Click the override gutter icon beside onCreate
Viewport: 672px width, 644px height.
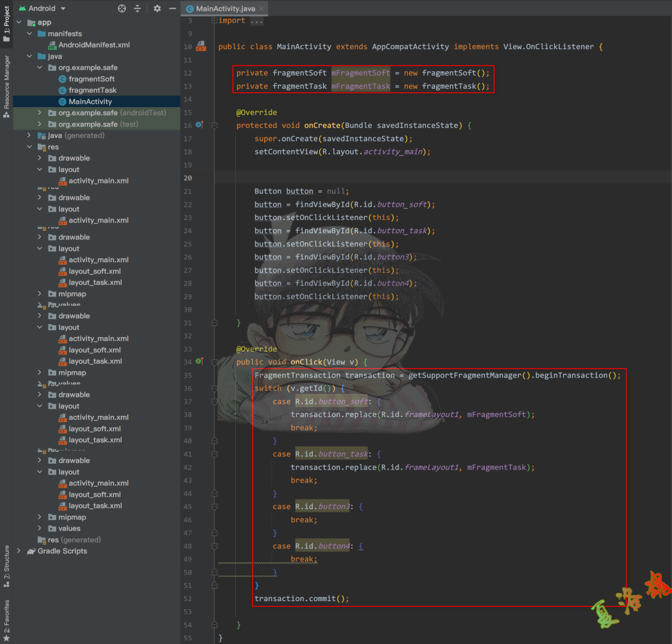point(199,125)
